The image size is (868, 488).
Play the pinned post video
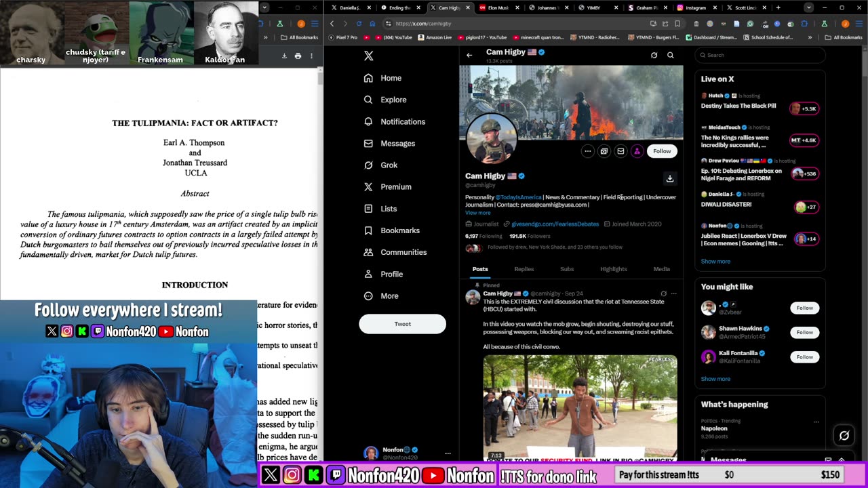coord(580,407)
